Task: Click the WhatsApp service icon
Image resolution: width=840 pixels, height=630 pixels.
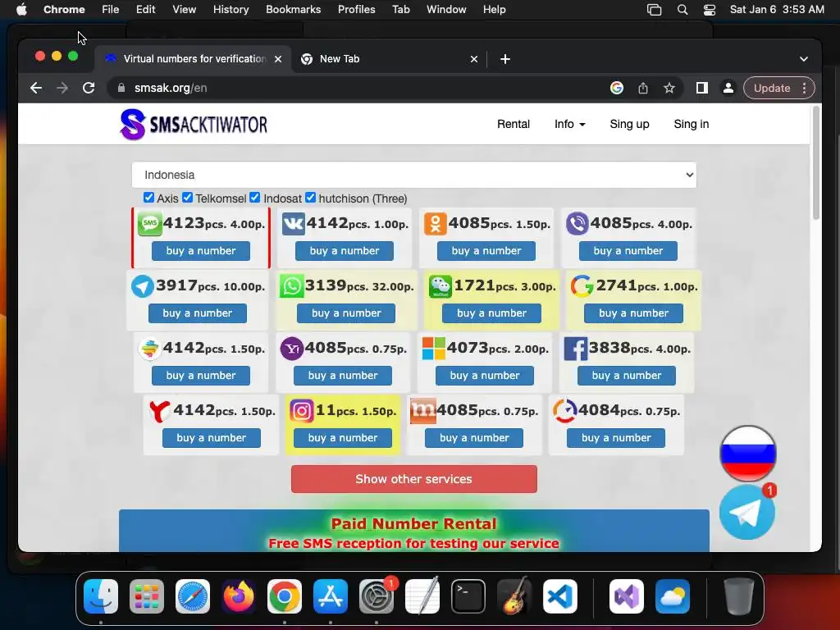Action: point(291,286)
